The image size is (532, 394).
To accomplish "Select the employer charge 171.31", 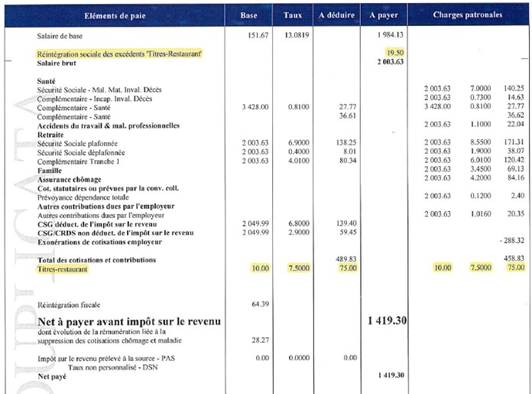I will pos(514,142).
